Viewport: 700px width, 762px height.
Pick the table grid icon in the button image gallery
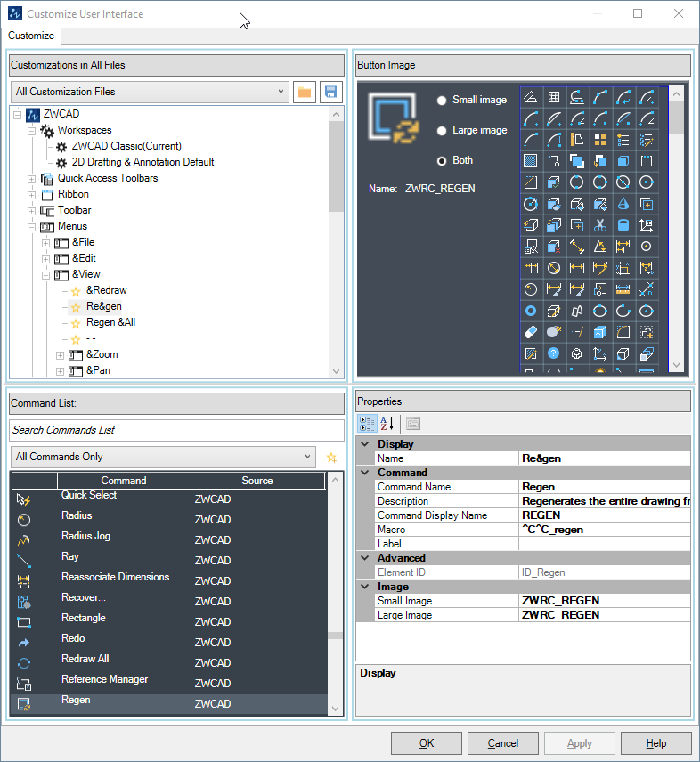coord(554,97)
